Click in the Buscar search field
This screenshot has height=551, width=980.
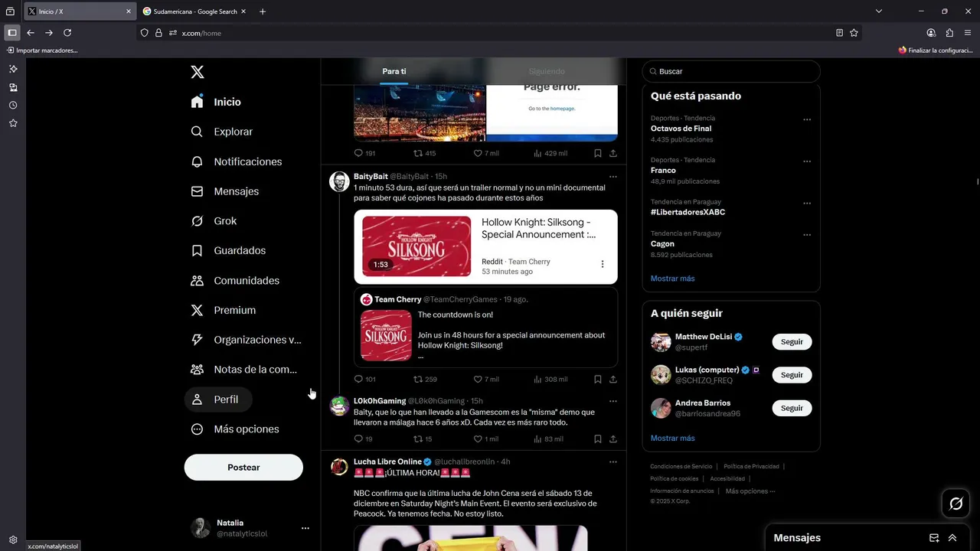(731, 71)
